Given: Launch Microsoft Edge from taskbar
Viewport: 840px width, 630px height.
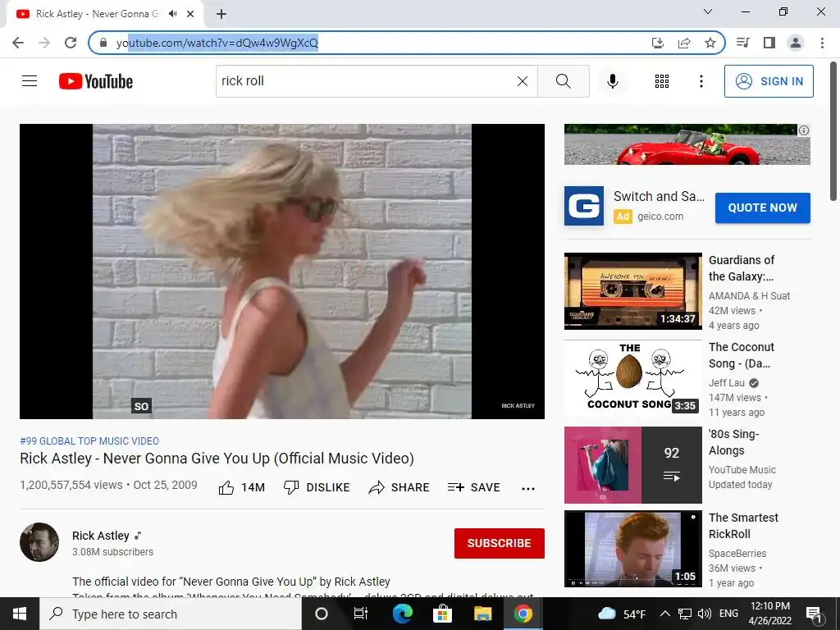Looking at the screenshot, I should [402, 614].
